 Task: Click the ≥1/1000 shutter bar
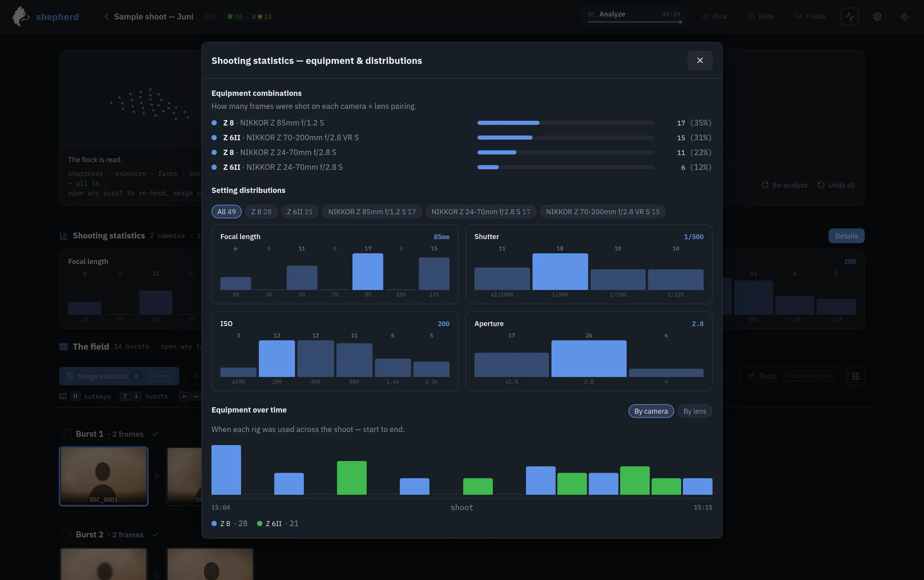[502, 279]
